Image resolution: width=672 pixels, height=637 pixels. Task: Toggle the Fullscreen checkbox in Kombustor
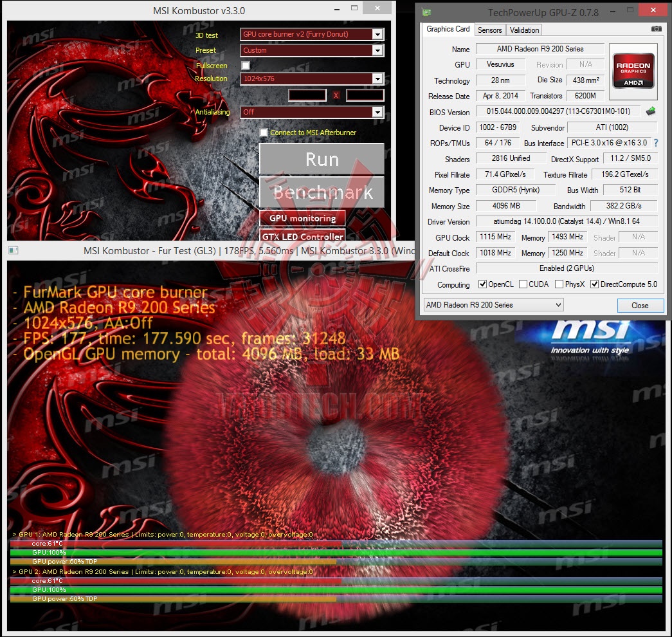point(245,65)
